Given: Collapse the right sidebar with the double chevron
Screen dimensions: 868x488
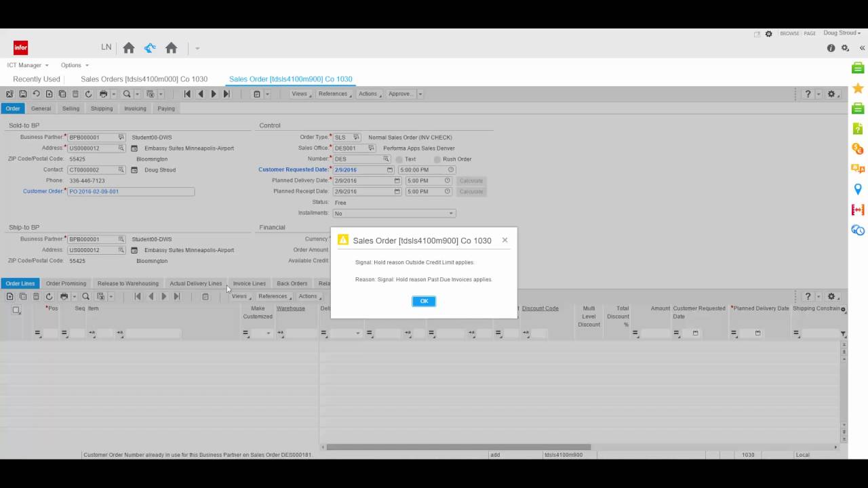Looking at the screenshot, I should click(x=862, y=48).
